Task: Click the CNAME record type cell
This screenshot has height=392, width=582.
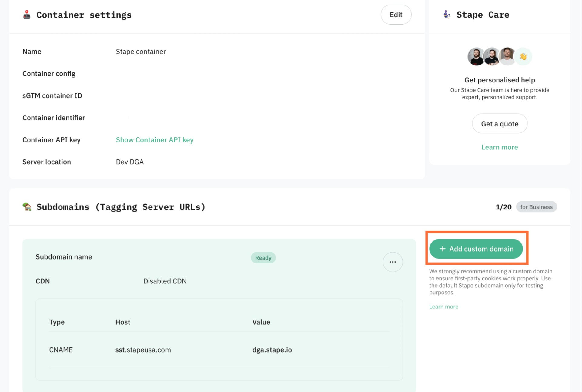Action: 61,350
